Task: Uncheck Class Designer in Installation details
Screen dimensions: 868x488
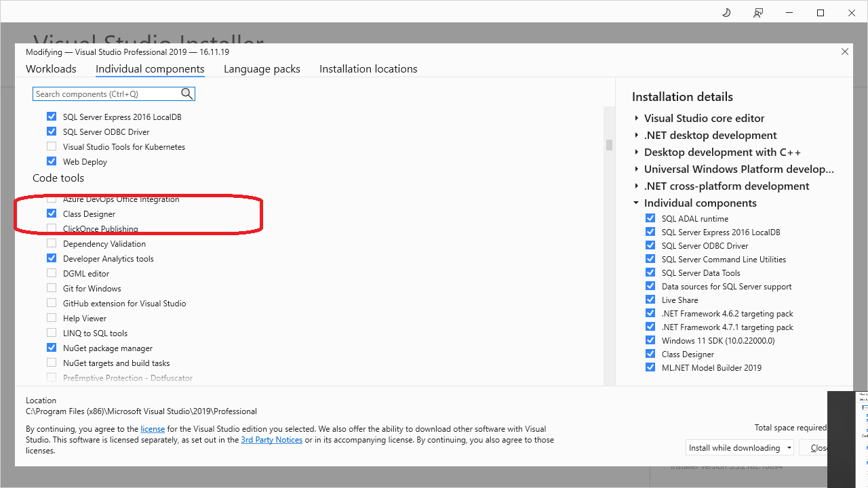Action: (650, 354)
